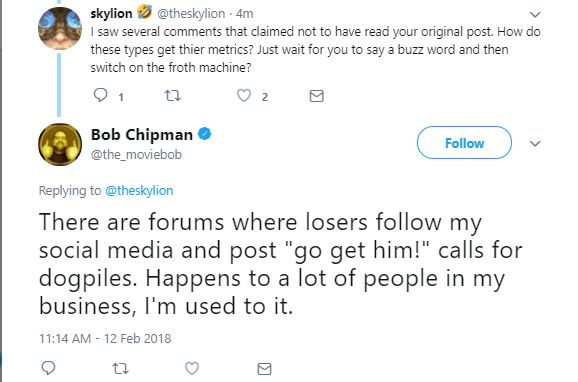Image resolution: width=578 pixels, height=382 pixels.
Task: Open options chevron on skylion's tweet
Action: [535, 14]
